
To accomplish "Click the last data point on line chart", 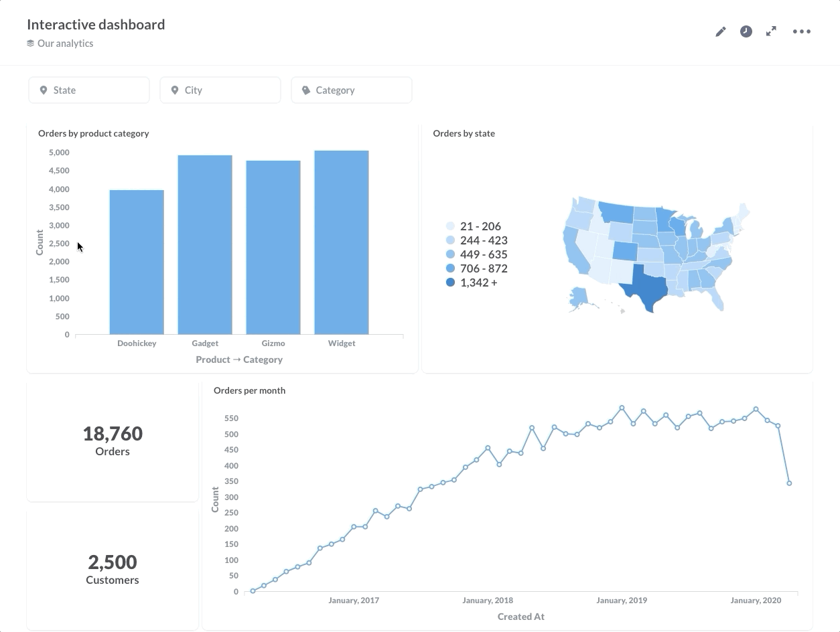I will pos(789,483).
